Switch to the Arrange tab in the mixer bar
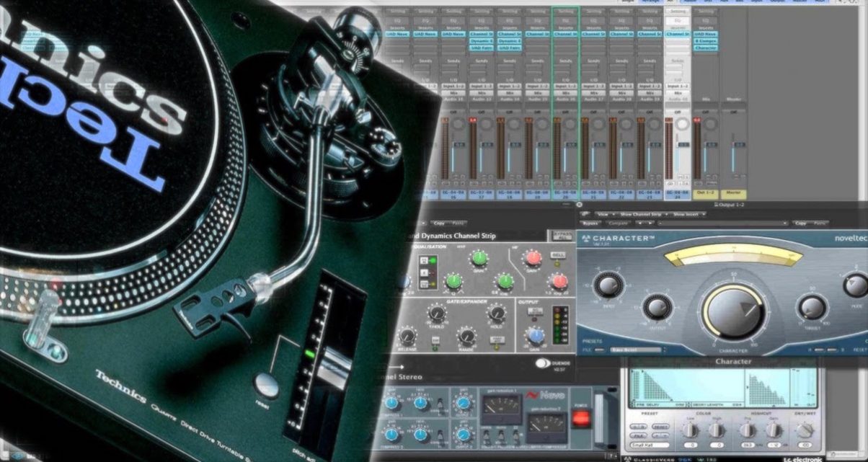This screenshot has height=462, width=868. [x=650, y=2]
